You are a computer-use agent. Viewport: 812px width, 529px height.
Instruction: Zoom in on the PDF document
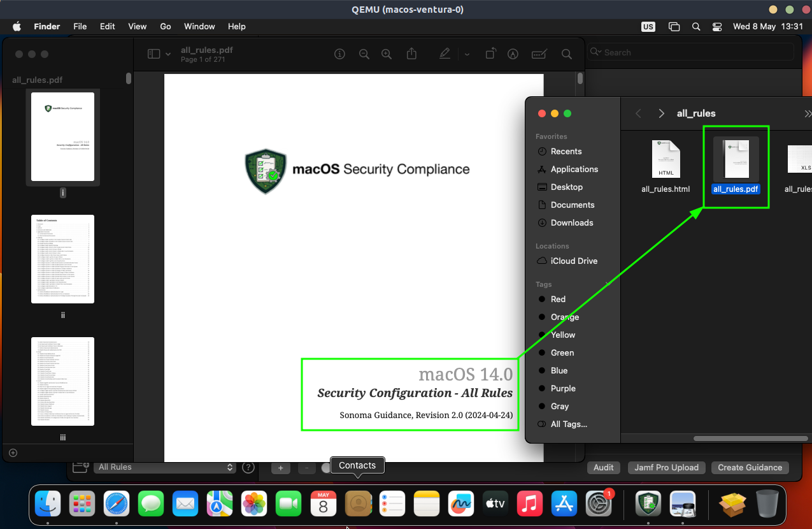point(386,54)
